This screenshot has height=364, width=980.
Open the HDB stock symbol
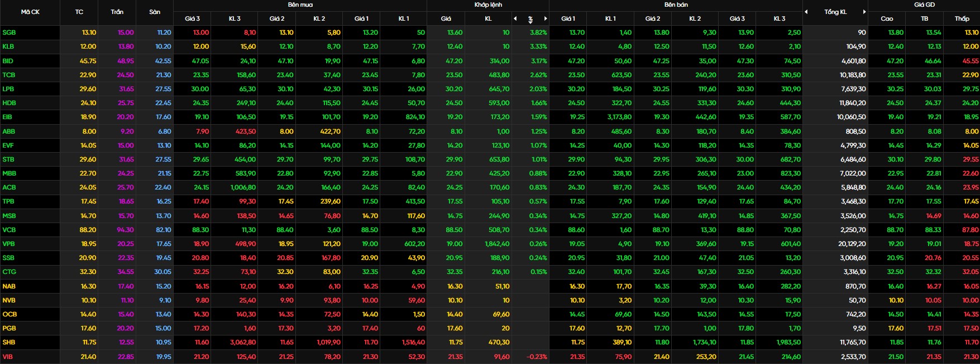coord(9,103)
